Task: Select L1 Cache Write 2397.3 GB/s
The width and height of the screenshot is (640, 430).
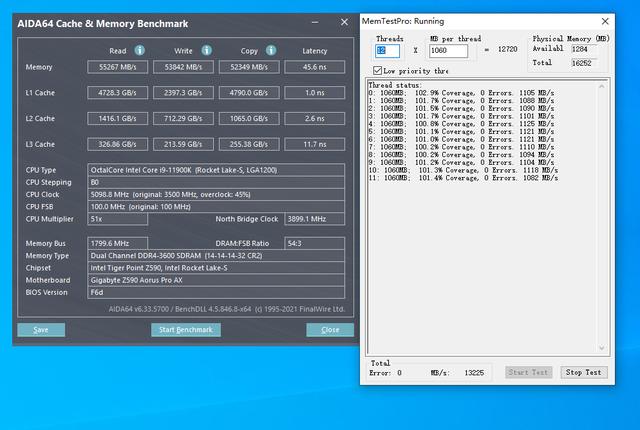Action: [x=183, y=93]
